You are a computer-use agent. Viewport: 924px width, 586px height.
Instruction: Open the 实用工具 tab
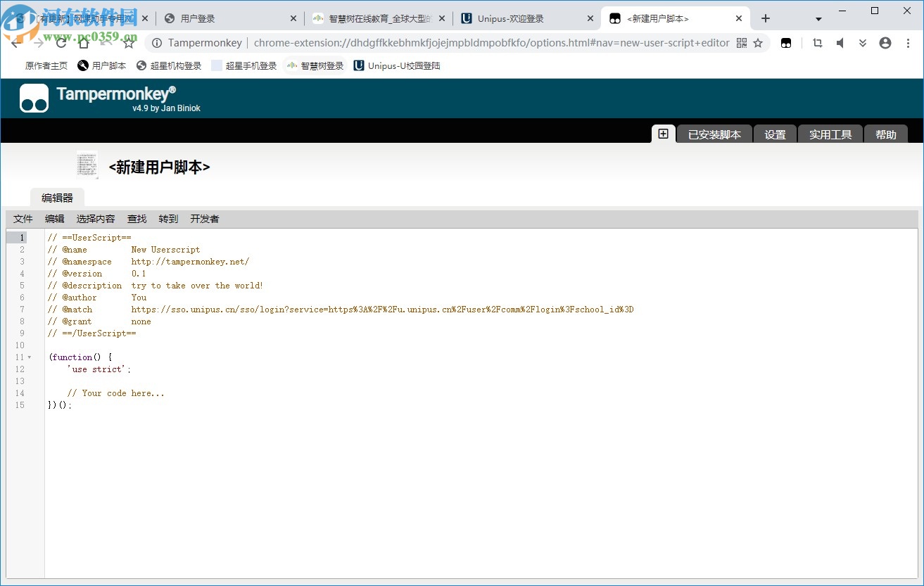click(x=830, y=134)
